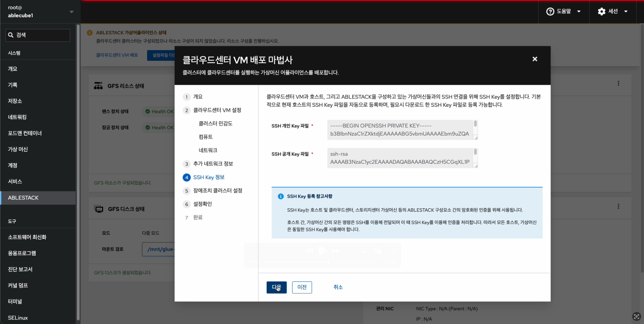Viewport: 644px width, 324px height.
Task: Go to step 추가 네트워크 정보
Action: 208,164
